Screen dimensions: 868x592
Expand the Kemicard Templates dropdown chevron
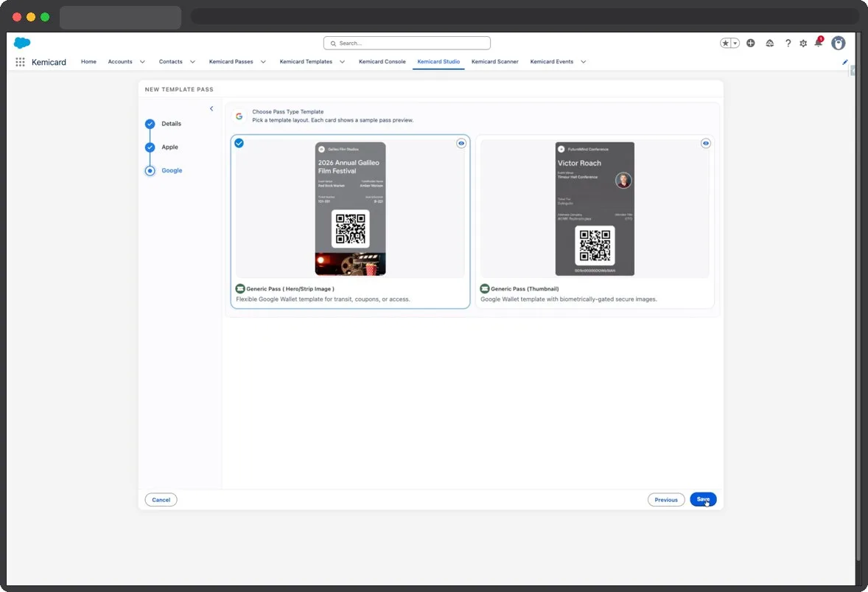click(x=342, y=62)
